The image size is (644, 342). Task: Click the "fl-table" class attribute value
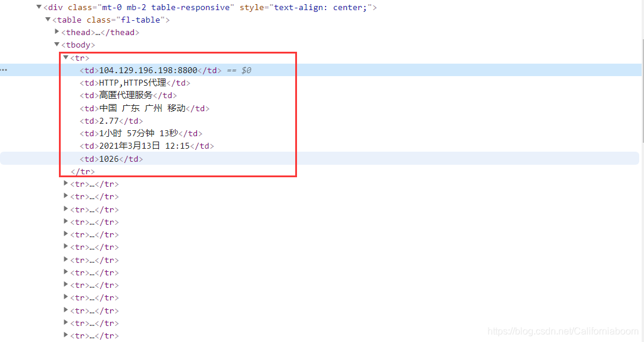coord(140,20)
